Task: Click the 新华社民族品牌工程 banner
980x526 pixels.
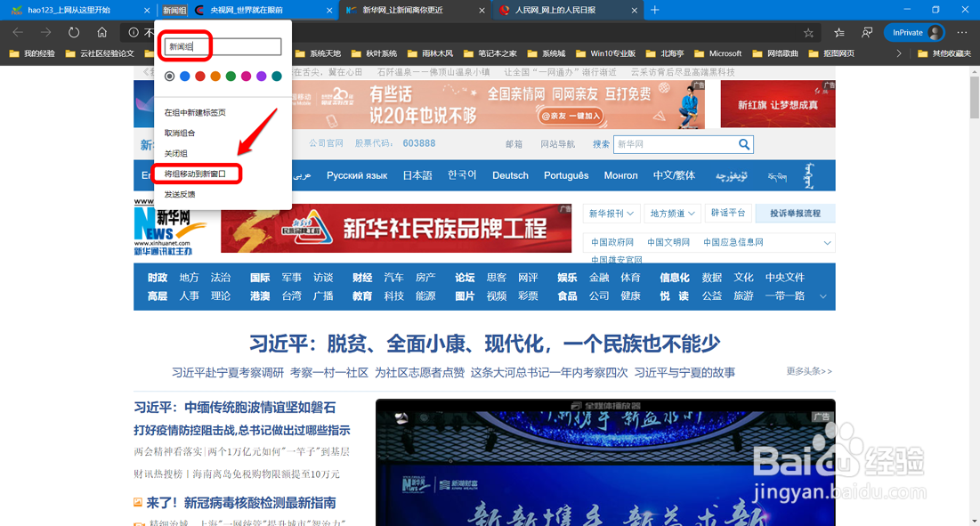Action: coord(395,229)
